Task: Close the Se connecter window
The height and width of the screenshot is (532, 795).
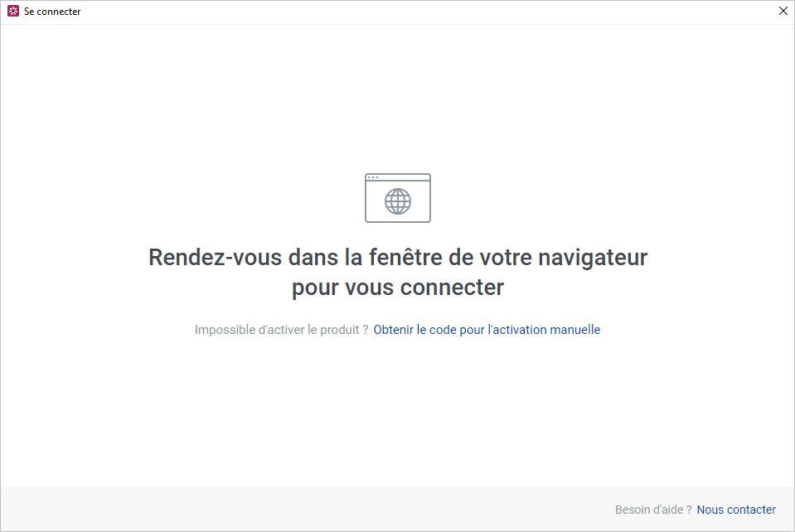Action: tap(783, 12)
